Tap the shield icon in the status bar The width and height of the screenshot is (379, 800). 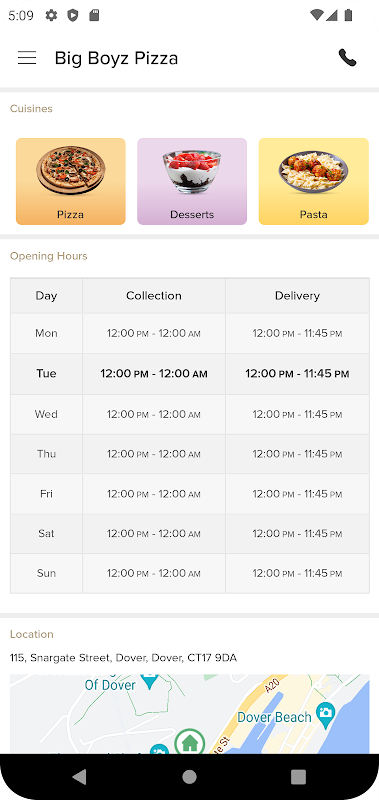[x=73, y=15]
